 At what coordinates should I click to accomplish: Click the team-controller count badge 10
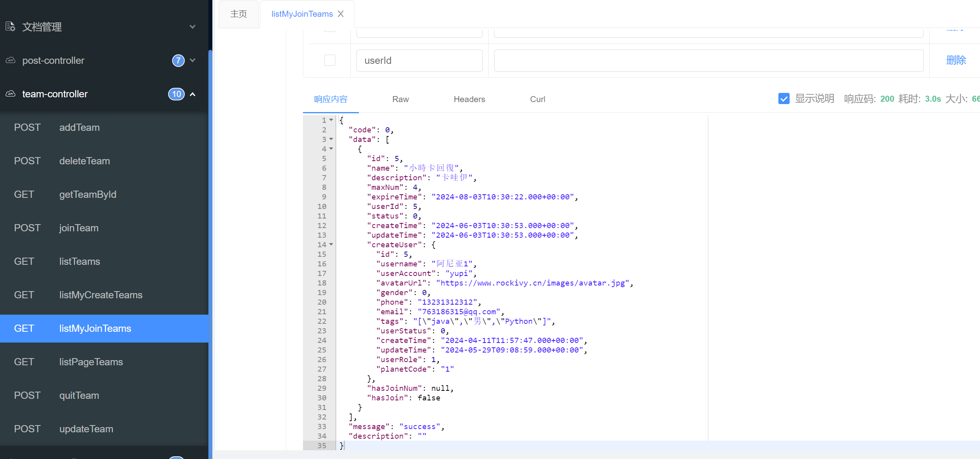coord(176,94)
